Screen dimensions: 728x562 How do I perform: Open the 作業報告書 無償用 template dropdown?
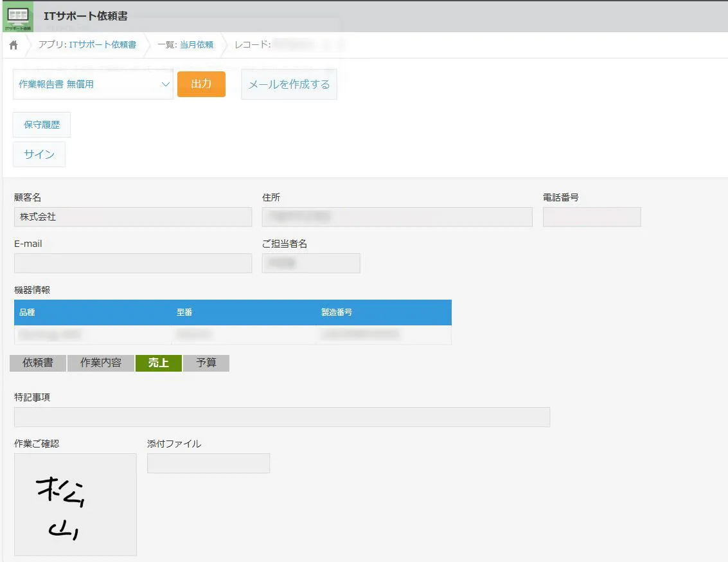coord(93,84)
